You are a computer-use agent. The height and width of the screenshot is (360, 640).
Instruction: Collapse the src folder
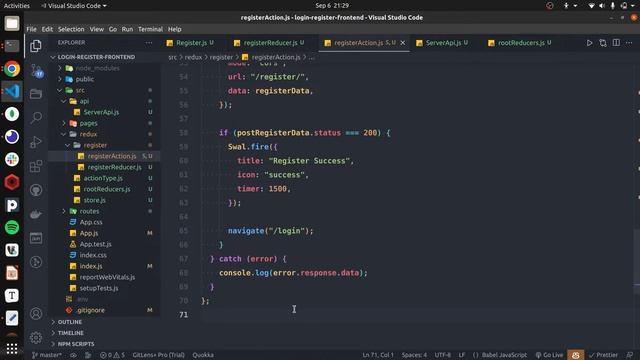(80, 90)
